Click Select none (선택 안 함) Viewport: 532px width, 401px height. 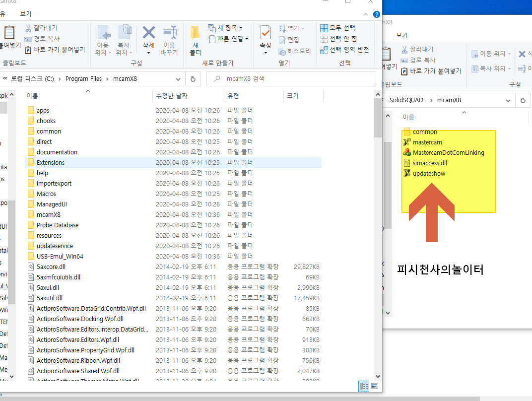[338, 39]
